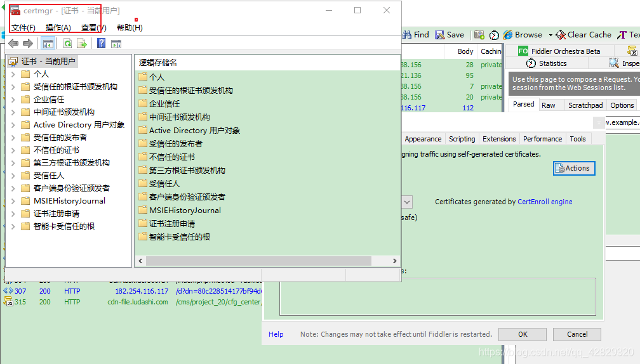The height and width of the screenshot is (364, 640).
Task: Toggle the show/hide action pane icon
Action: [x=116, y=44]
